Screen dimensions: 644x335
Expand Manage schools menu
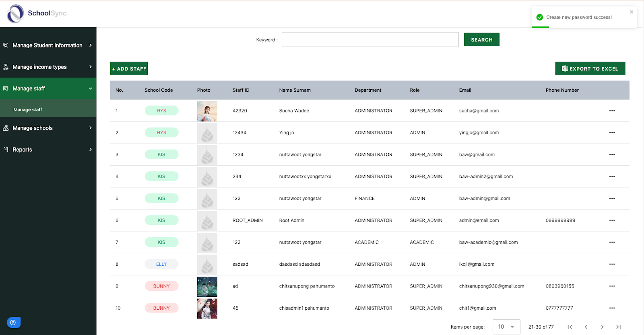coord(48,128)
